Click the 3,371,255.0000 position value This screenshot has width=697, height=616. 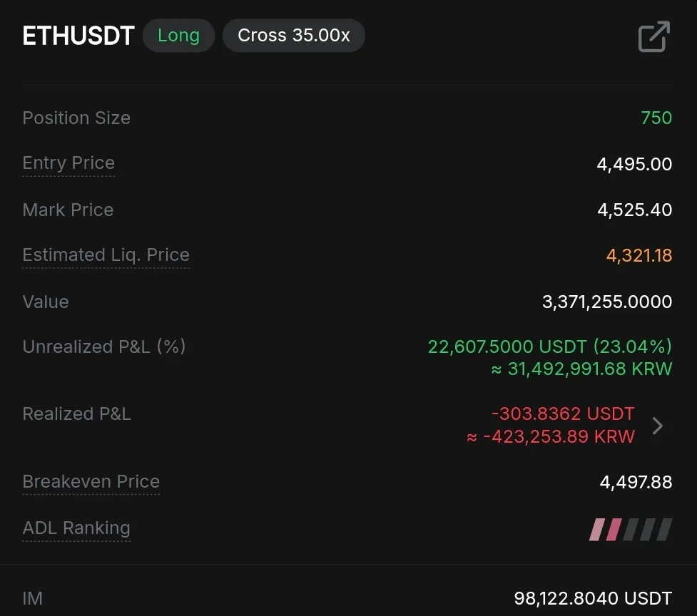[607, 302]
